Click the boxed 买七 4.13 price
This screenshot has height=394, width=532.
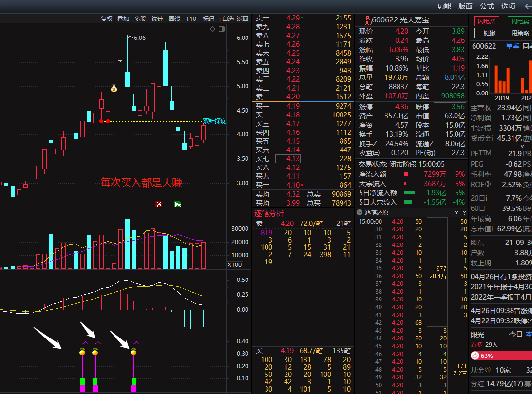tap(288, 159)
